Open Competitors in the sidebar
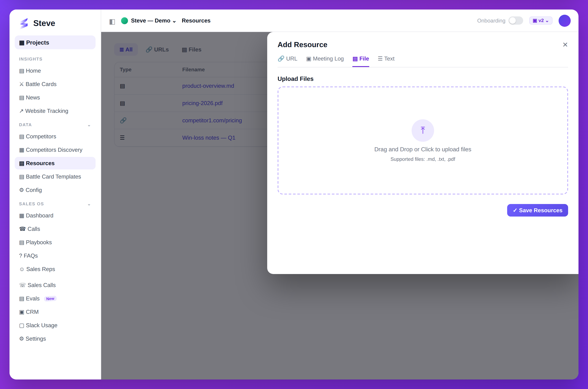 click(55, 137)
